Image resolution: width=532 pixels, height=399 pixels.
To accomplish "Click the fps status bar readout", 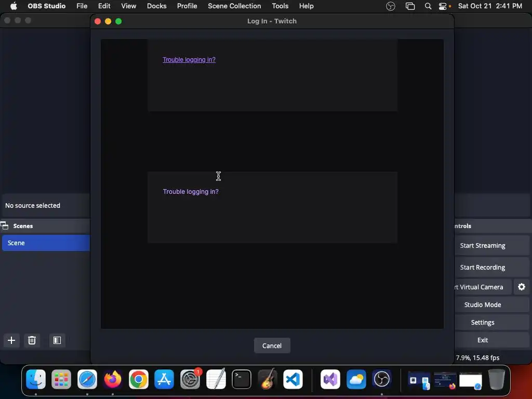I will [x=477, y=357].
